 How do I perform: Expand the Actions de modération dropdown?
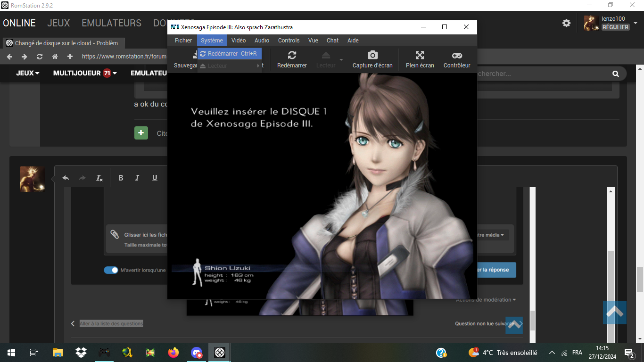click(x=486, y=300)
